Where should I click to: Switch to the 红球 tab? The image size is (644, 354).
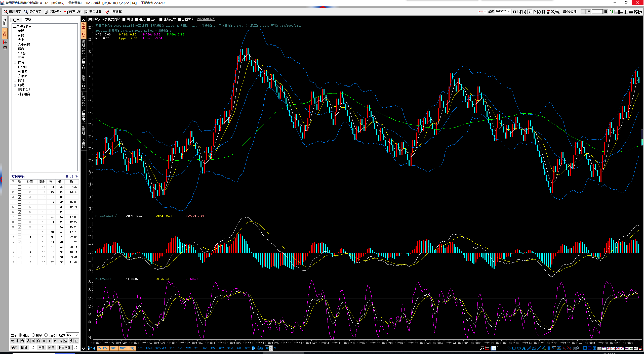coord(16,20)
